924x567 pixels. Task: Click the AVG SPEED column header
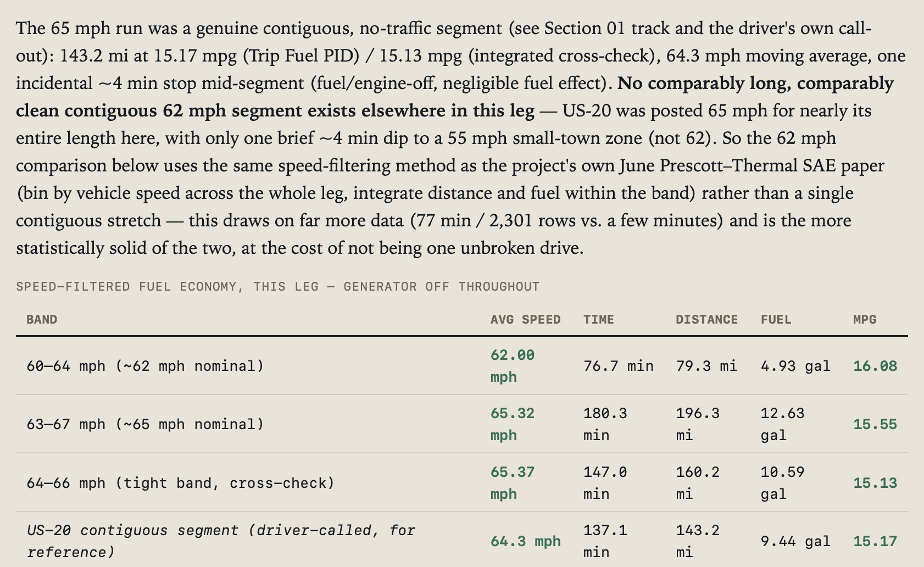tap(525, 319)
